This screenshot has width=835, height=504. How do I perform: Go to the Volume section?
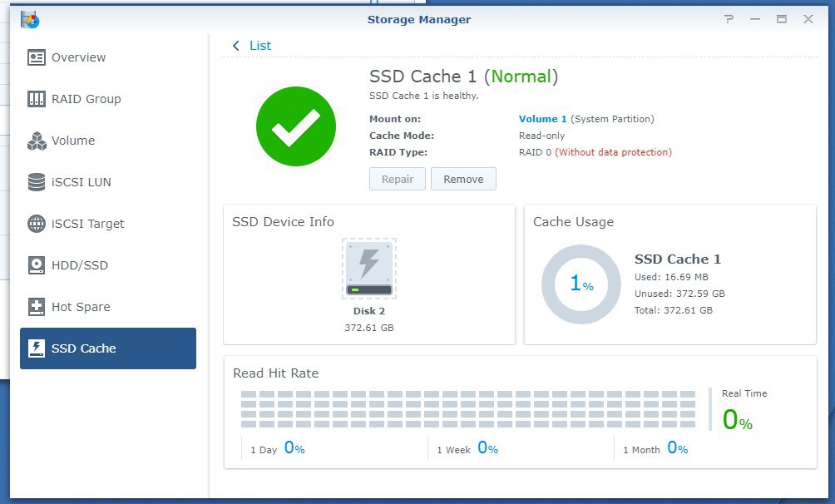click(108, 141)
